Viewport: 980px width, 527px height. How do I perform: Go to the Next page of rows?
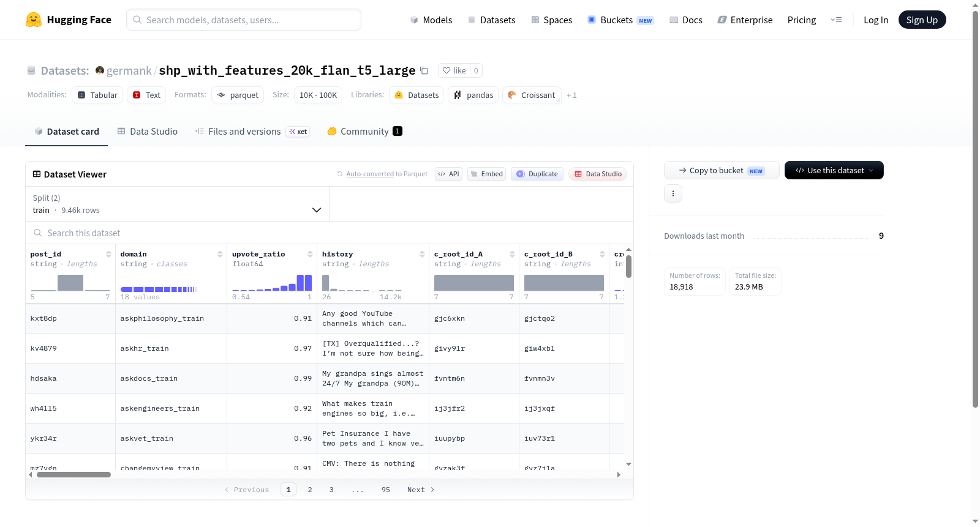[421, 490]
